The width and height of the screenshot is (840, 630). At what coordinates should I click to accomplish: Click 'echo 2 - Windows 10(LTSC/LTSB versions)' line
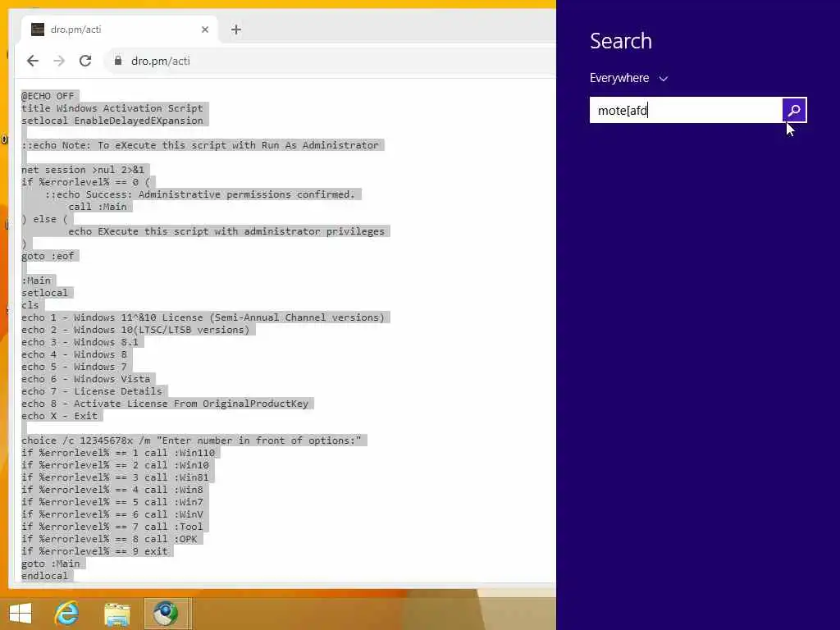(x=135, y=330)
